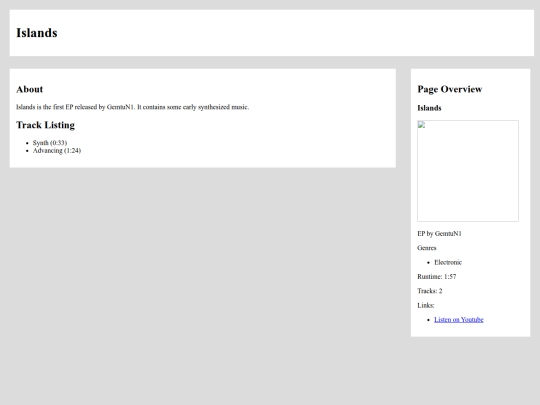Screen dimensions: 540x405
Task: Click the Islands page title heading
Action: (x=37, y=33)
